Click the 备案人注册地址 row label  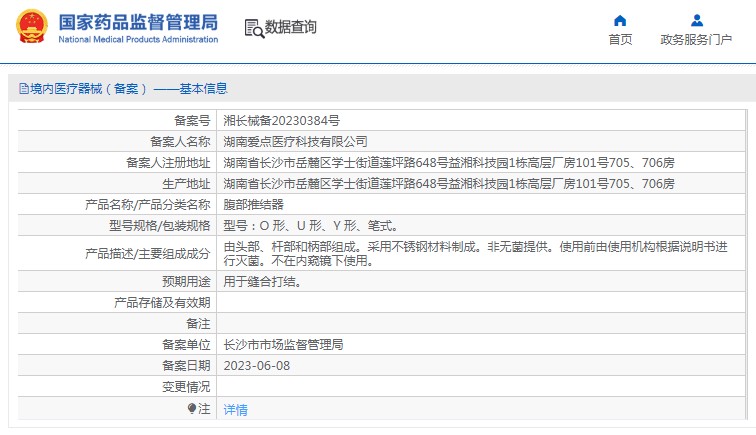click(x=168, y=163)
